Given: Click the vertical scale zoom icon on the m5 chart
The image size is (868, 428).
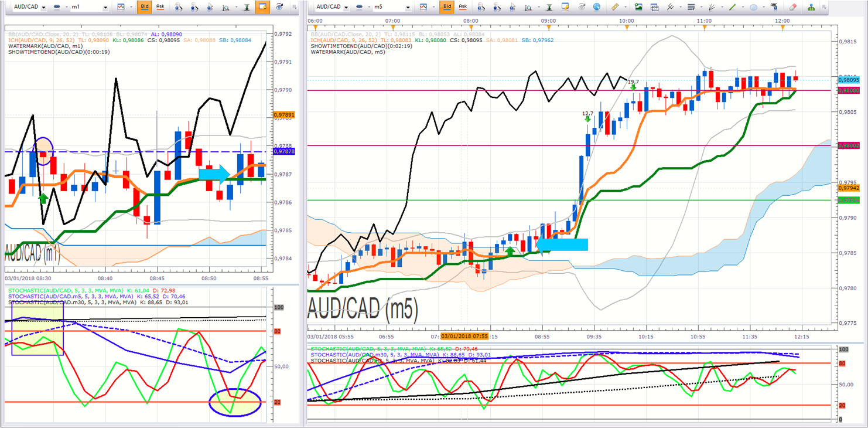Looking at the screenshot, I should point(527,7).
